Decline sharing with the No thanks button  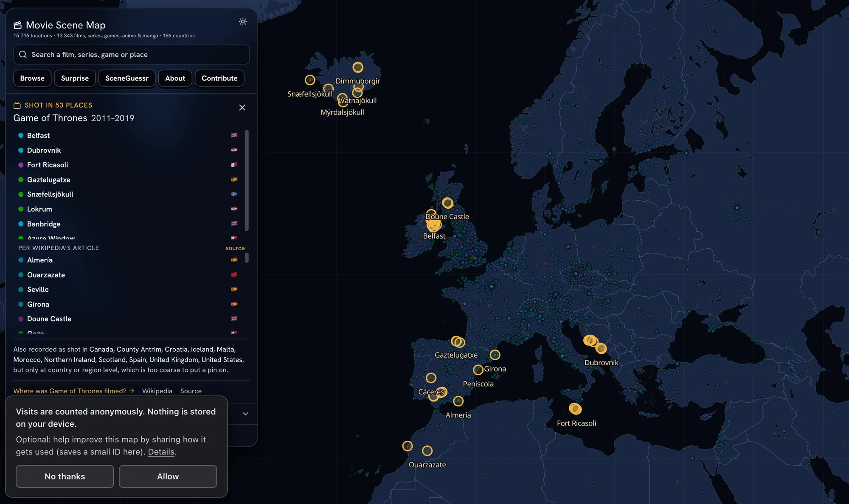[x=65, y=476]
